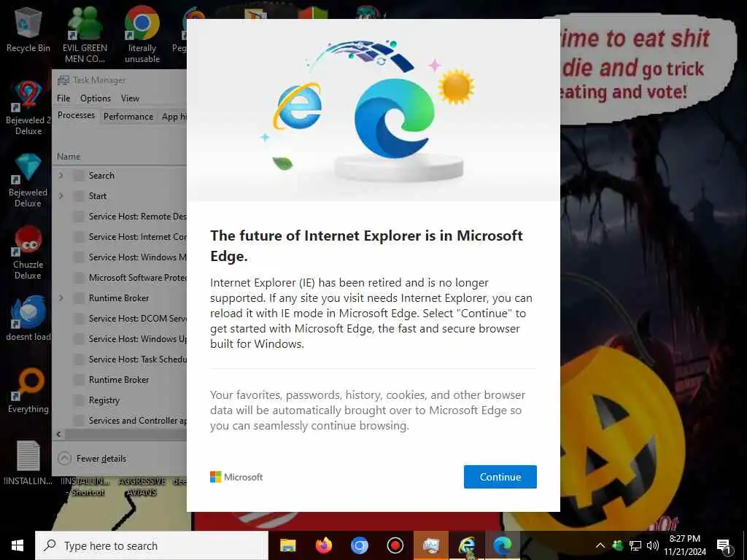Image resolution: width=747 pixels, height=560 pixels.
Task: Click the '!INSTALLIN... - Shortcut' desktop label
Action: tap(85, 486)
